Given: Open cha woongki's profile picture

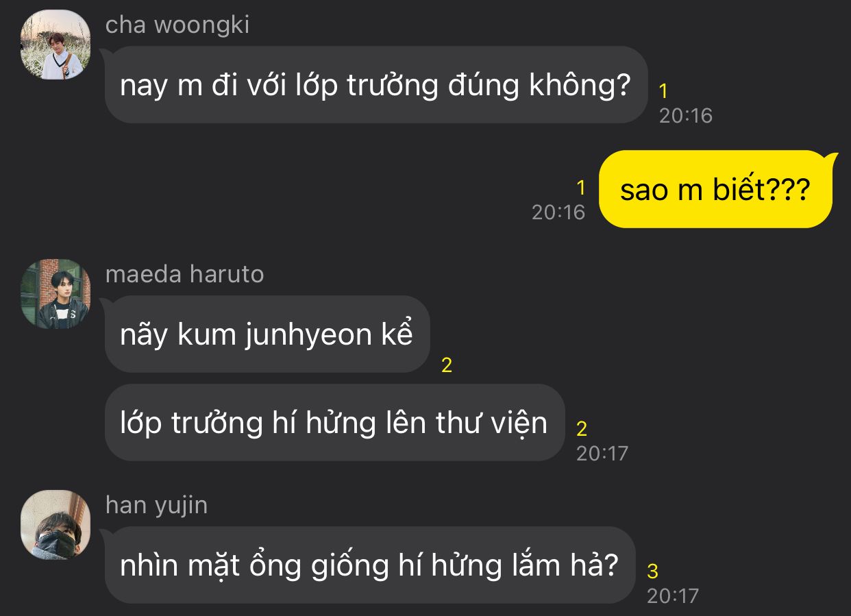Looking at the screenshot, I should click(x=56, y=45).
